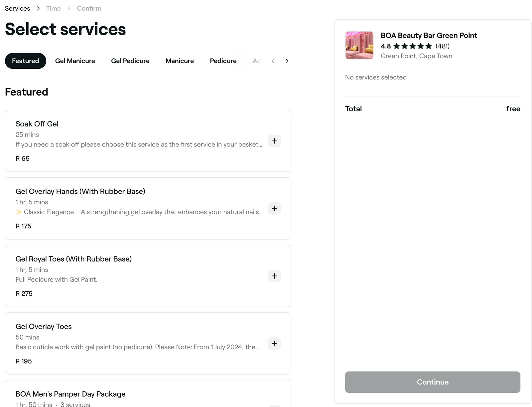
Task: Select the Featured services tab
Action: [x=25, y=61]
